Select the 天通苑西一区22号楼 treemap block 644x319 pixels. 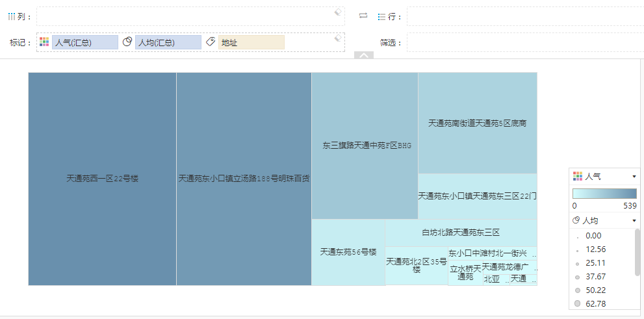102,179
